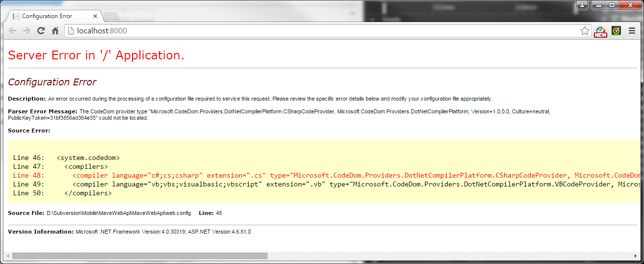Screen dimensions: 644x264
Task: Open the Chrome user profile button
Action: [x=582, y=5]
